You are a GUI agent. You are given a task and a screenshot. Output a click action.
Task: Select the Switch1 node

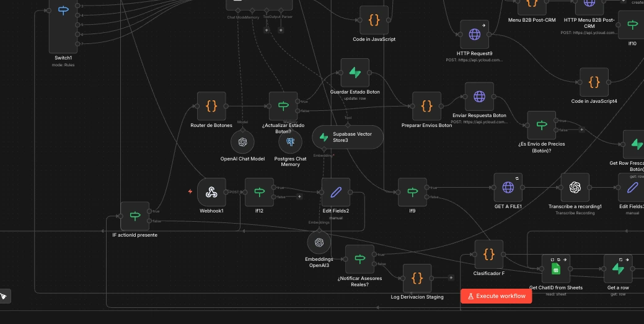click(63, 26)
